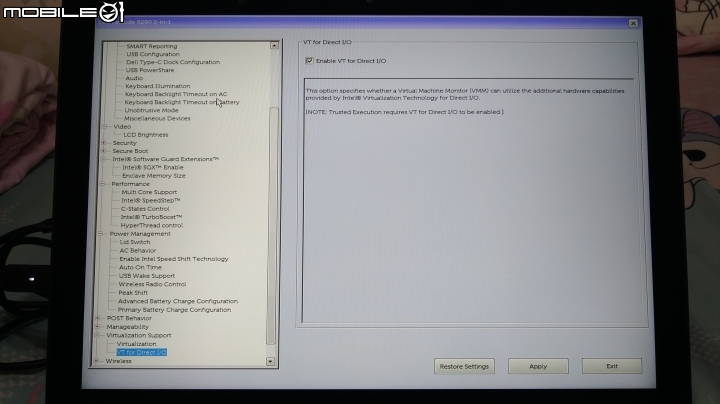Select Advanced Battery Charge Configuration

pos(178,301)
